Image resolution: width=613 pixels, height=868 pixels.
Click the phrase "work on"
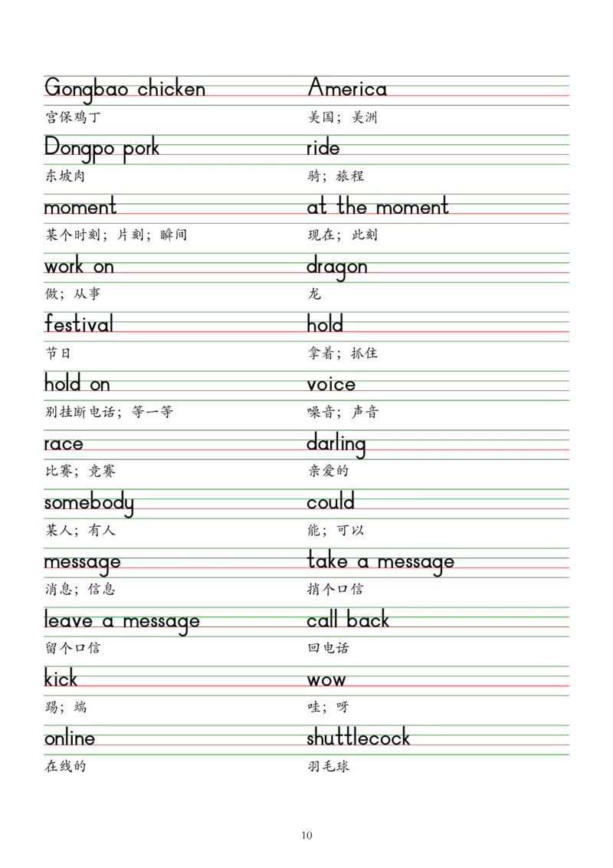click(x=80, y=267)
